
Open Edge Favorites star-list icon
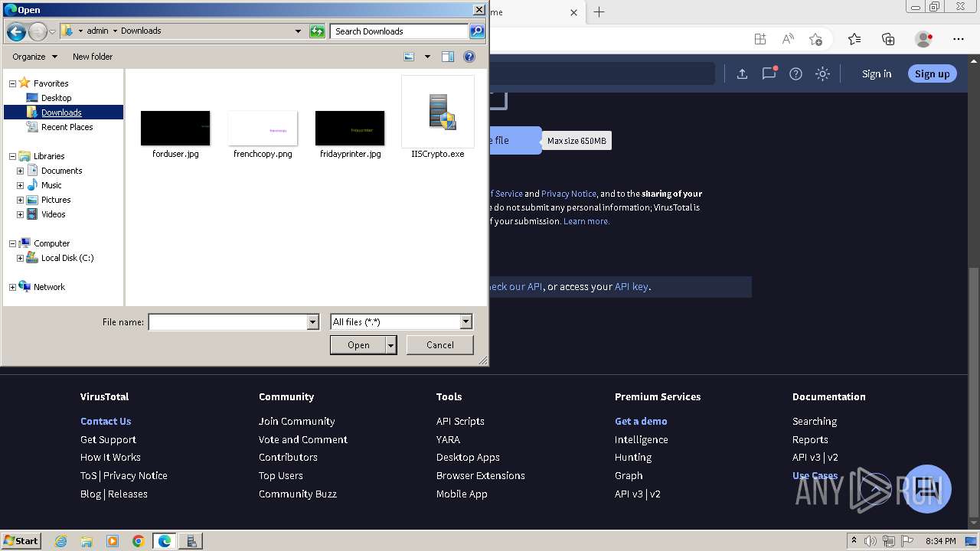pos(854,39)
